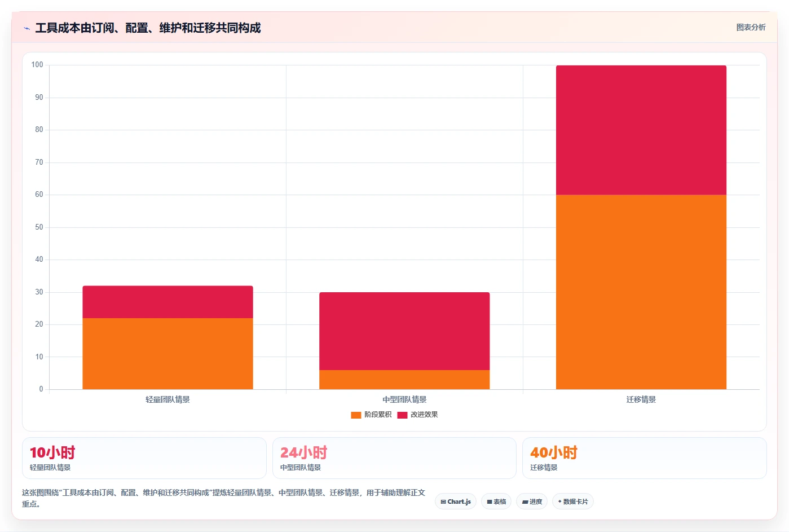This screenshot has width=789, height=532.
Task: Click the red bar segment for 中型团队情景
Action: tap(404, 331)
